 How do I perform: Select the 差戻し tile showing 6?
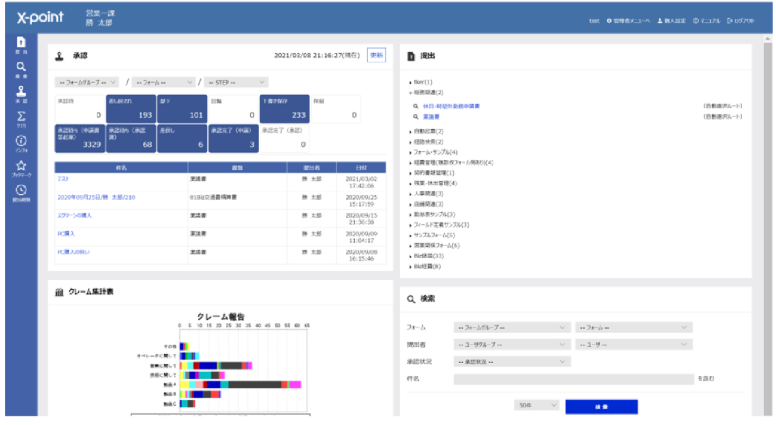tap(182, 139)
